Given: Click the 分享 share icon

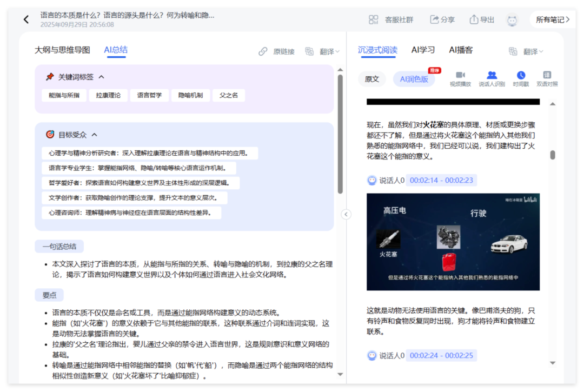Looking at the screenshot, I should 434,19.
